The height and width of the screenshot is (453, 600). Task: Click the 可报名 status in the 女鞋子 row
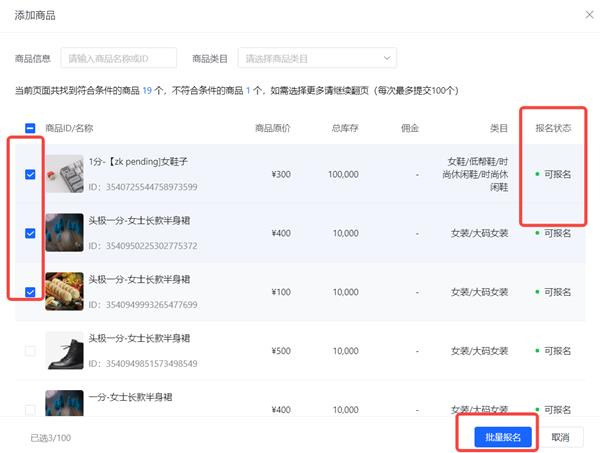click(x=553, y=174)
